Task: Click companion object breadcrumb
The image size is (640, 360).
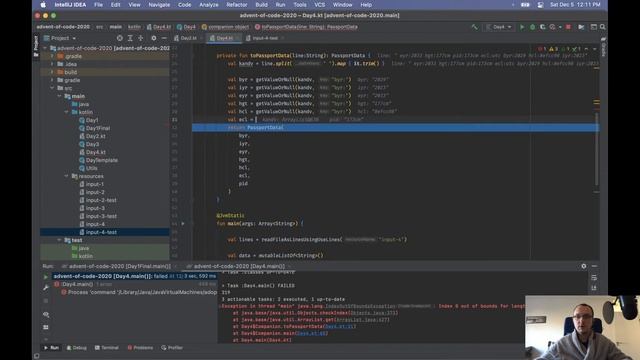Action: [225, 27]
